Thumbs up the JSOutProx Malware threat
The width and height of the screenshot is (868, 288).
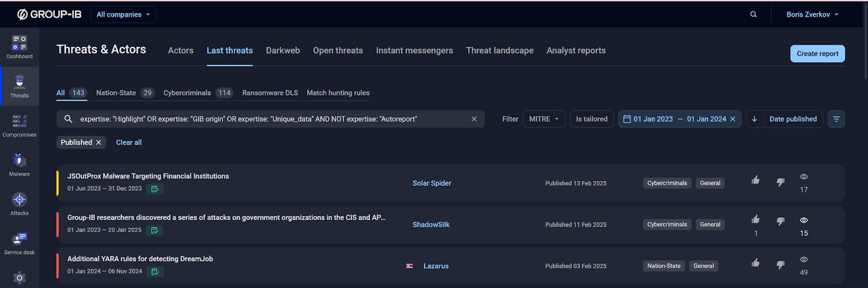(755, 180)
